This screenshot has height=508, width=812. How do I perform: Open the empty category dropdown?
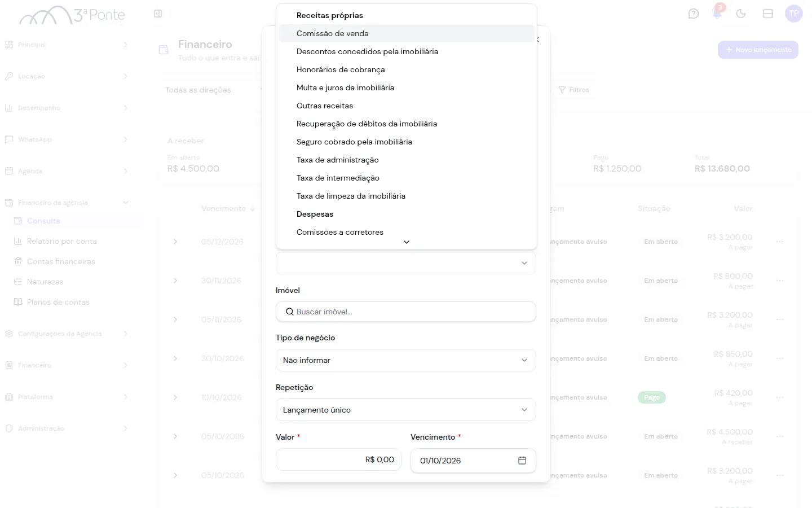(406, 263)
